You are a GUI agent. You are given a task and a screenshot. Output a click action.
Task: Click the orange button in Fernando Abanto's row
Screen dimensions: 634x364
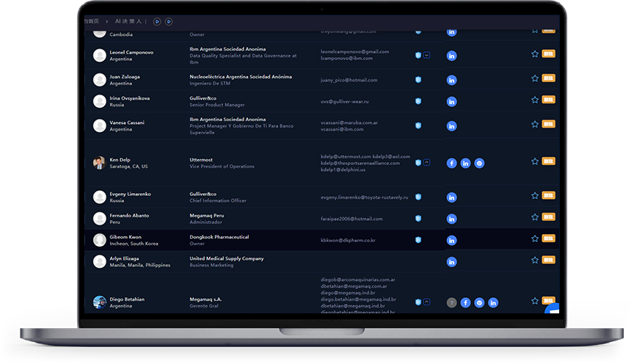coord(548,216)
